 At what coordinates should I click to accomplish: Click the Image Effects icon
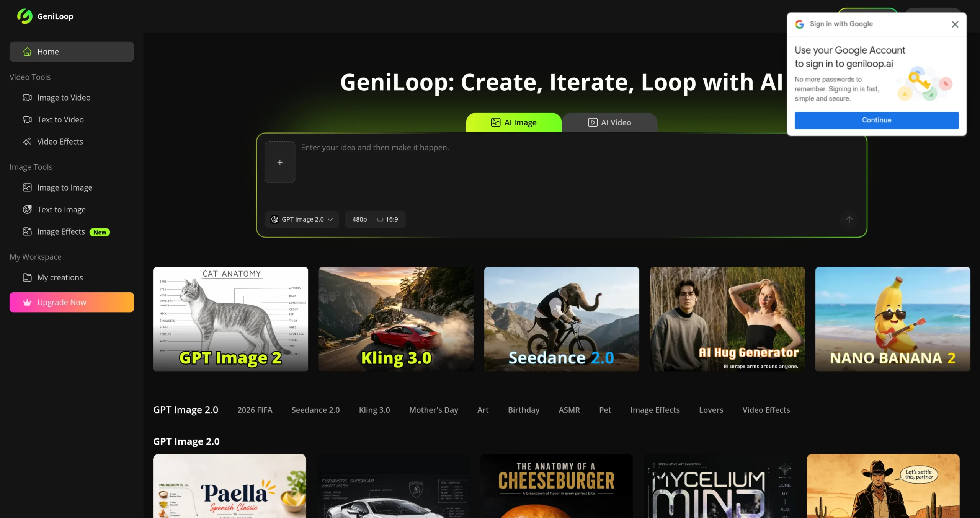[x=27, y=231]
